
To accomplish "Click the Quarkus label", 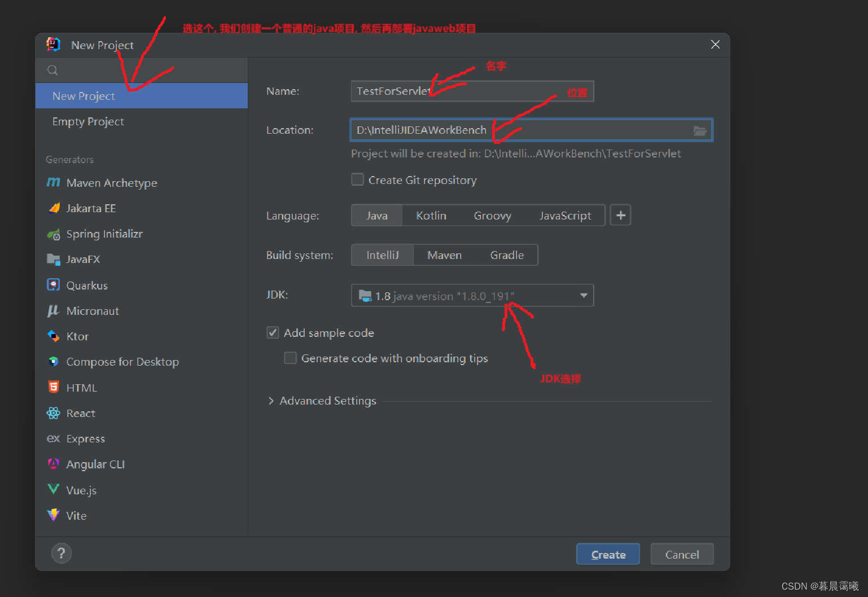I will pos(87,285).
